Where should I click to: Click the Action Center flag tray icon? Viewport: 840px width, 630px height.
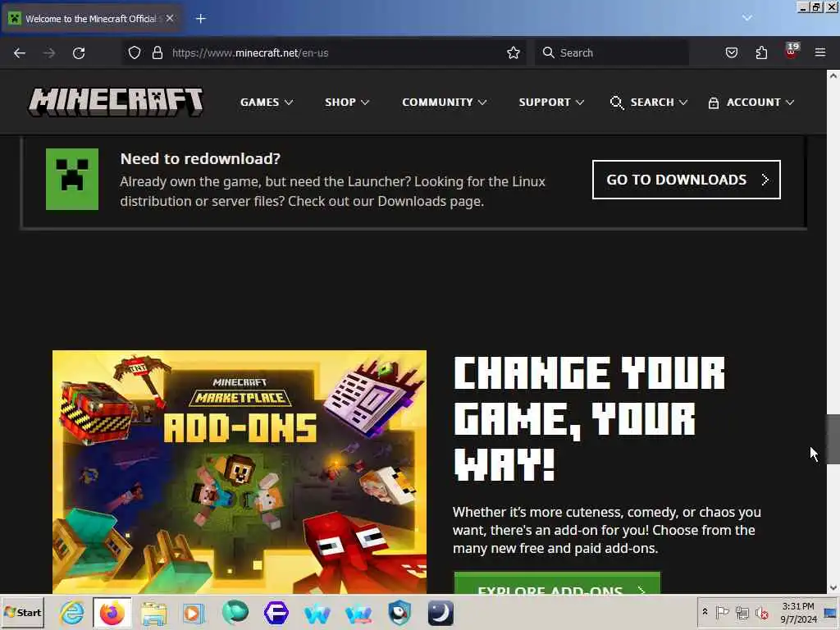722,612
